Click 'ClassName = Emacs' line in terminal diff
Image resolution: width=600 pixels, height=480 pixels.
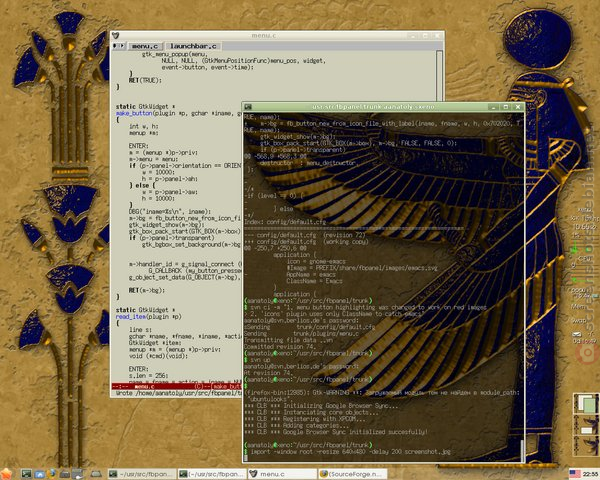pos(314,281)
